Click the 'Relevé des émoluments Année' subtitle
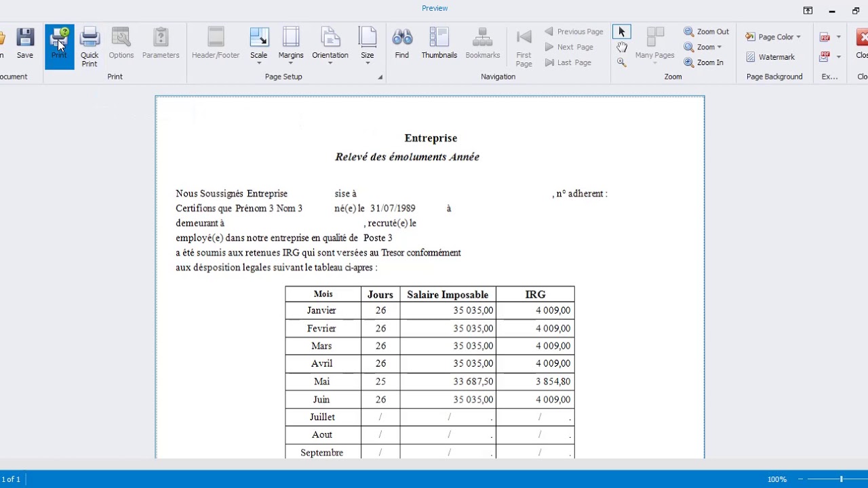 pos(407,157)
